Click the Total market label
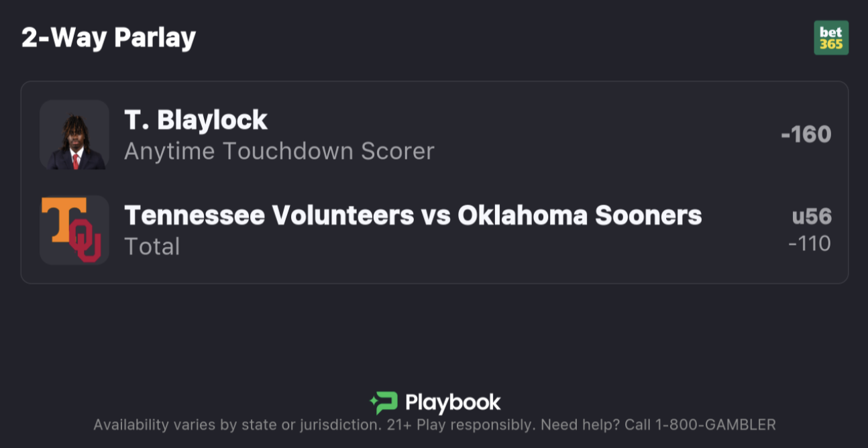 152,246
